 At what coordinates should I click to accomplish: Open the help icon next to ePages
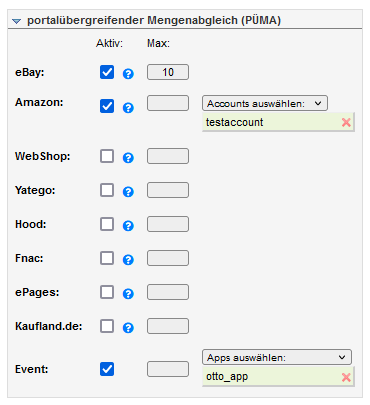(128, 294)
